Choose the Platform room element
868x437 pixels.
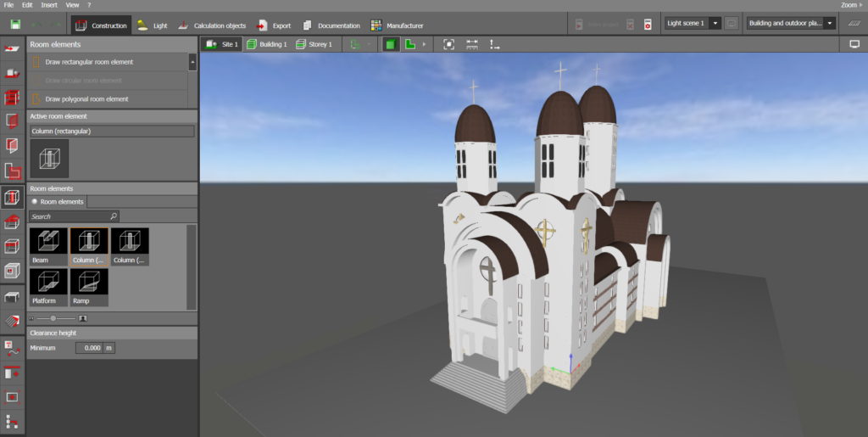pyautogui.click(x=49, y=287)
